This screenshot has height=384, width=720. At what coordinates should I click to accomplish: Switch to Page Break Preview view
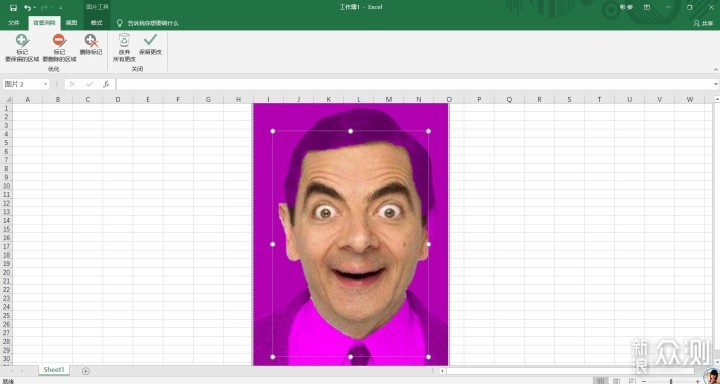click(632, 381)
